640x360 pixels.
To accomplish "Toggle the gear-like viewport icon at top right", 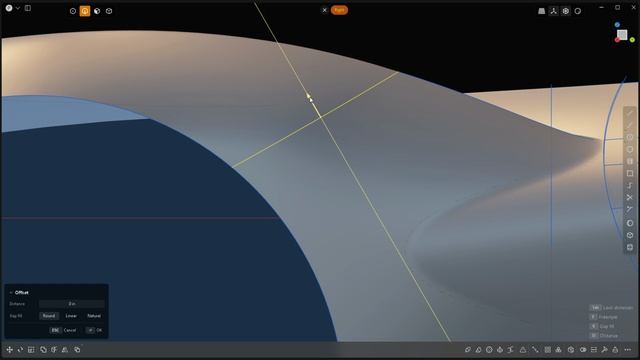I will click(x=566, y=11).
